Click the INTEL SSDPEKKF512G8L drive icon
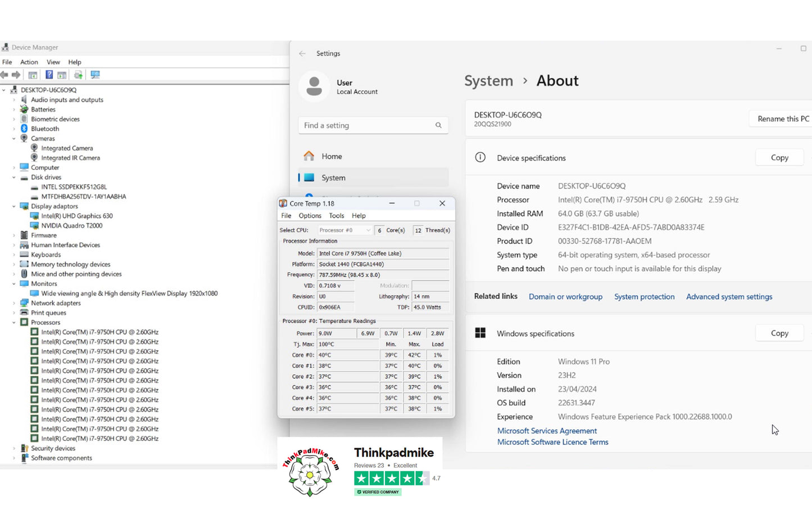 tap(34, 187)
